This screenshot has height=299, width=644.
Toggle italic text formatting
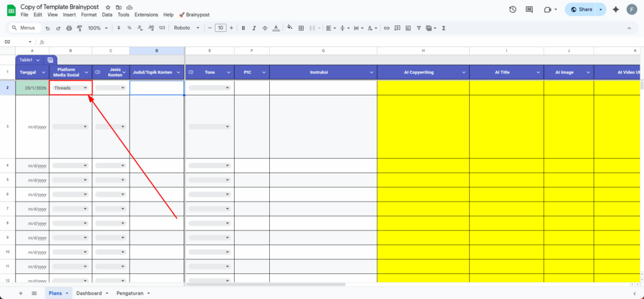click(253, 28)
